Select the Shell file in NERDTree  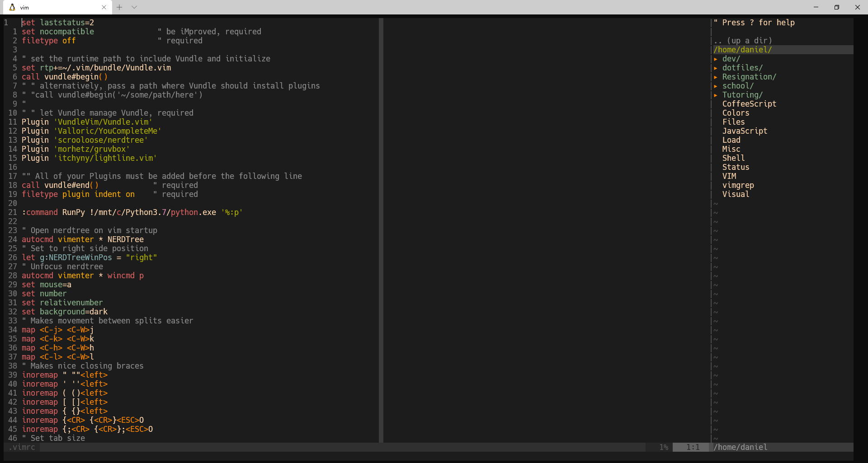733,158
